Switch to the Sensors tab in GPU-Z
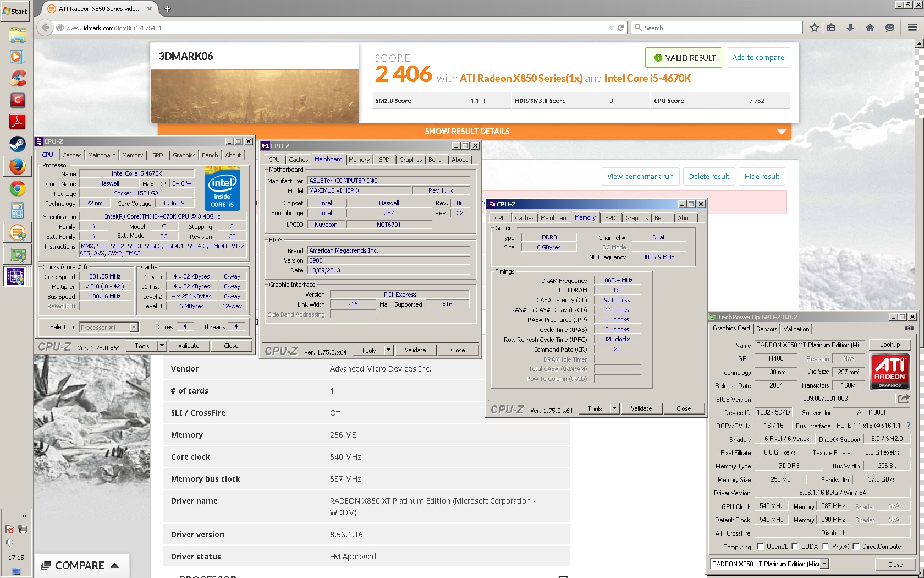Image resolution: width=924 pixels, height=578 pixels. click(x=767, y=329)
